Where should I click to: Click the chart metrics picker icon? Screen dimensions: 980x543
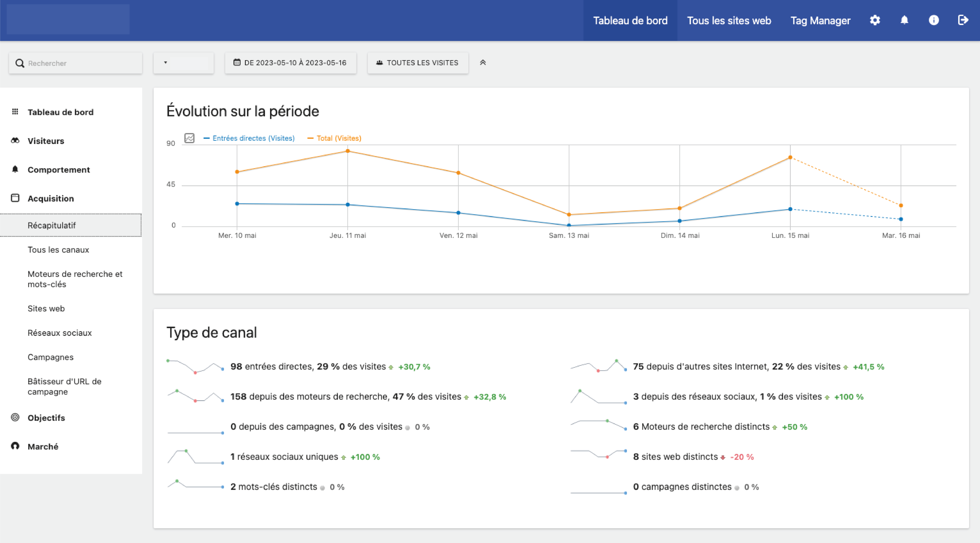pos(189,138)
